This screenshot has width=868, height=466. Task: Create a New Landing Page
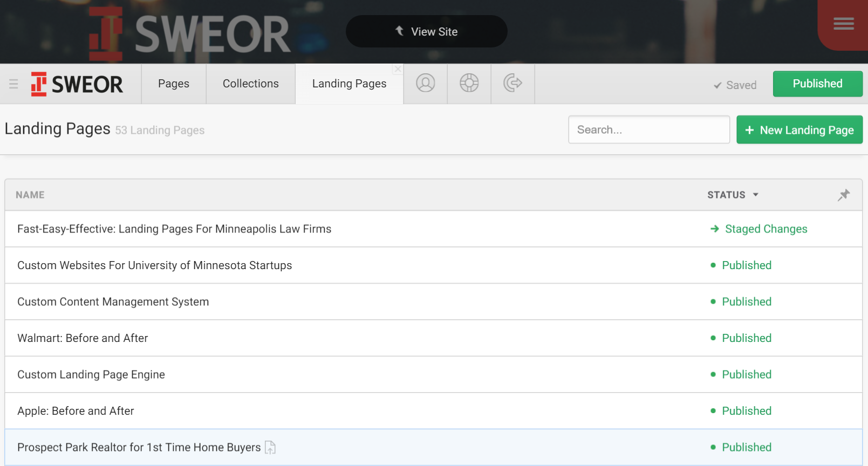799,129
